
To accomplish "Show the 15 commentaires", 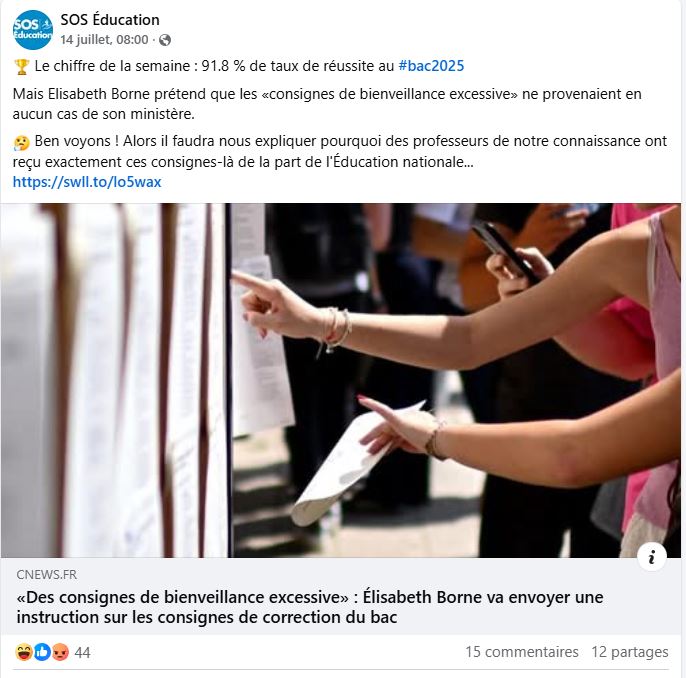I will pos(522,652).
